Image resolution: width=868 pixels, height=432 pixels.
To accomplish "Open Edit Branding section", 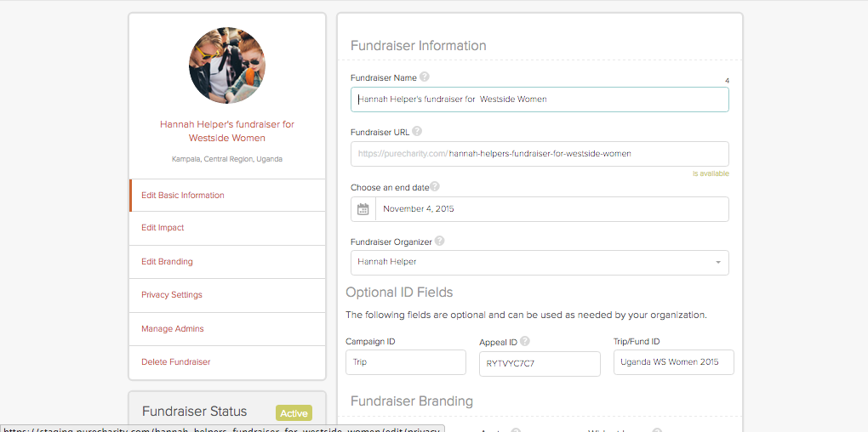I will [x=227, y=262].
